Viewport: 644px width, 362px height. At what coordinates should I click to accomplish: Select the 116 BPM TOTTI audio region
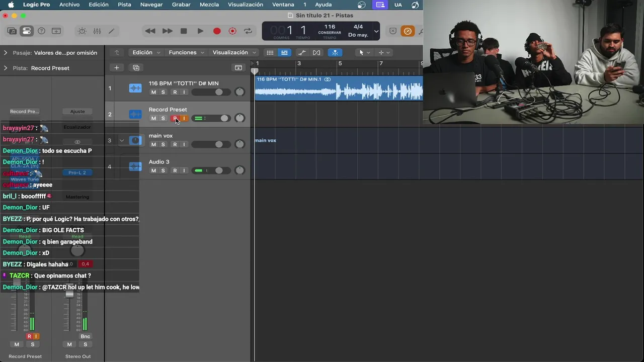pos(339,88)
